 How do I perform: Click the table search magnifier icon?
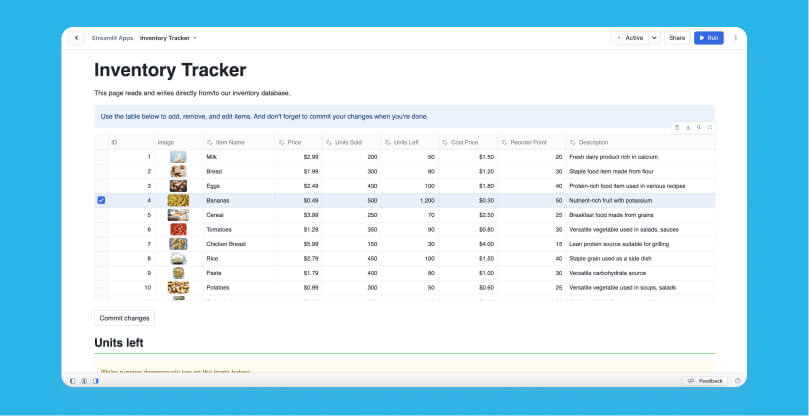pos(699,127)
